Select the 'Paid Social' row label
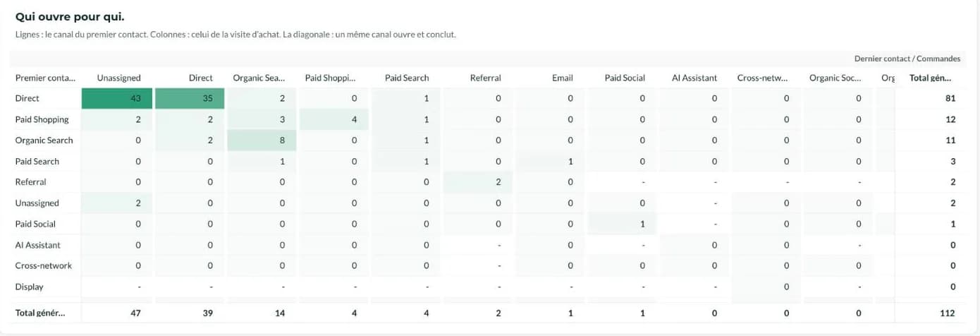The image size is (980, 336). [35, 224]
